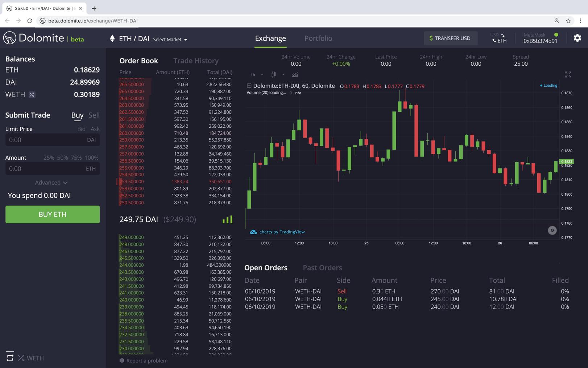This screenshot has width=588, height=368.
Task: Expand the Advanced trade options
Action: pyautogui.click(x=51, y=183)
